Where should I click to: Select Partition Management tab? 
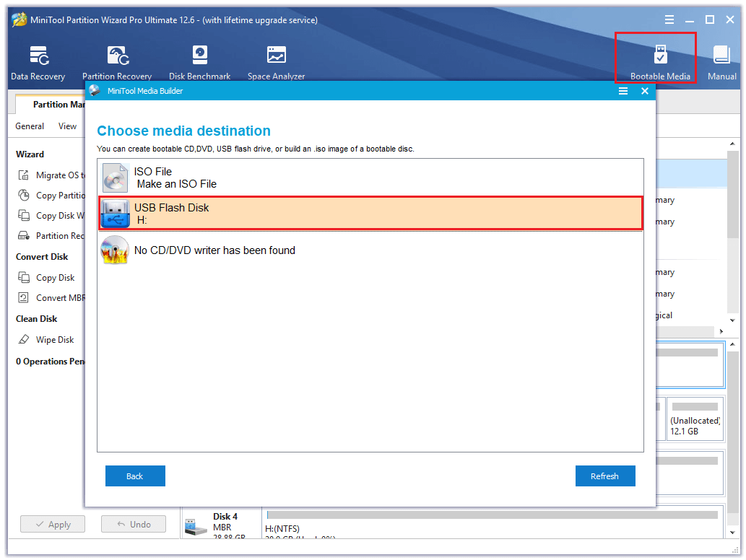pos(51,104)
